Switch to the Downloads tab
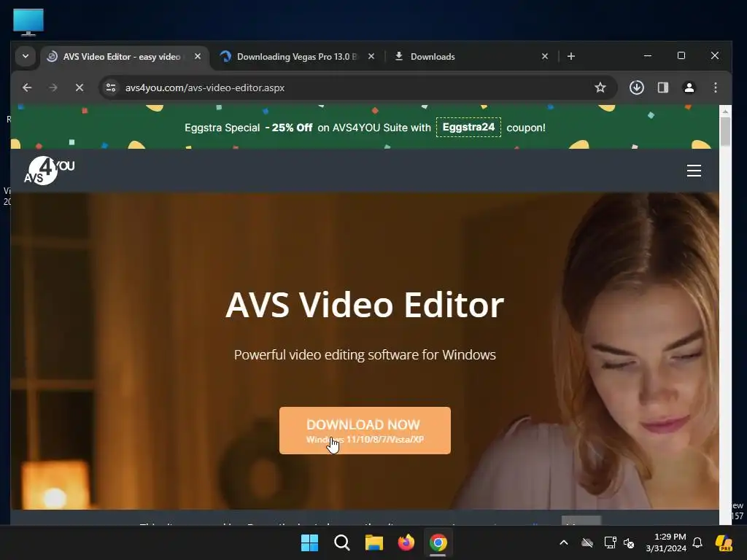747x560 pixels. tap(433, 57)
